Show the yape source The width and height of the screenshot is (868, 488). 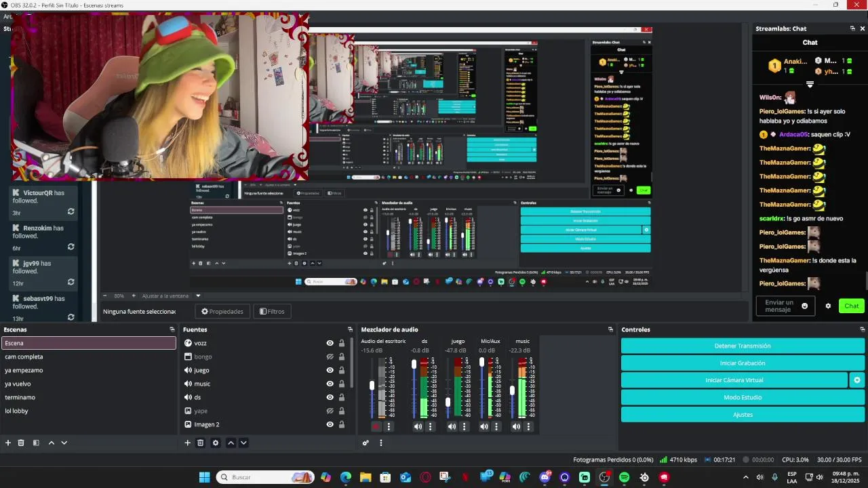(330, 411)
